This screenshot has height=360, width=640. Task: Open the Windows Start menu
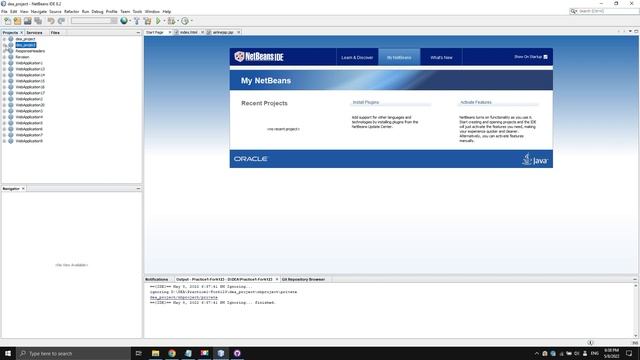pyautogui.click(x=8, y=353)
